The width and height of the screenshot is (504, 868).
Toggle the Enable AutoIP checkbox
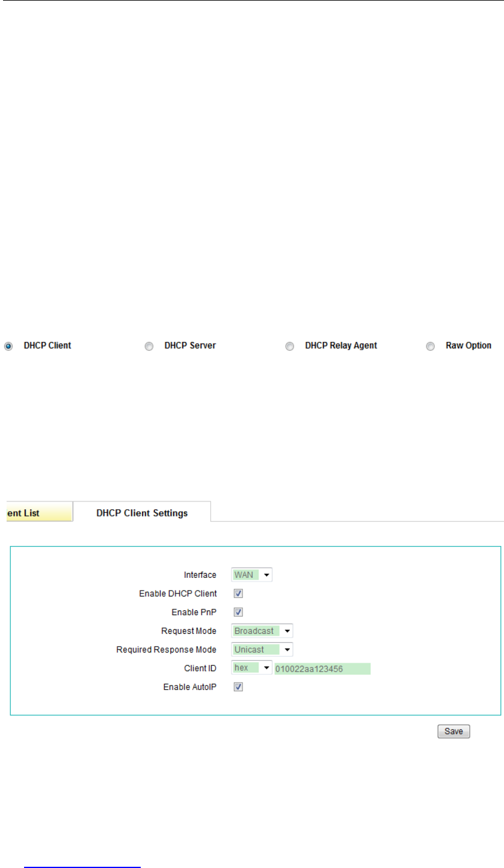point(238,687)
